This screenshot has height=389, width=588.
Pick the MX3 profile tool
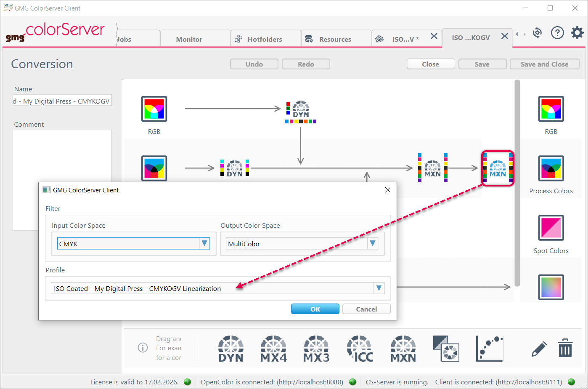(x=317, y=349)
